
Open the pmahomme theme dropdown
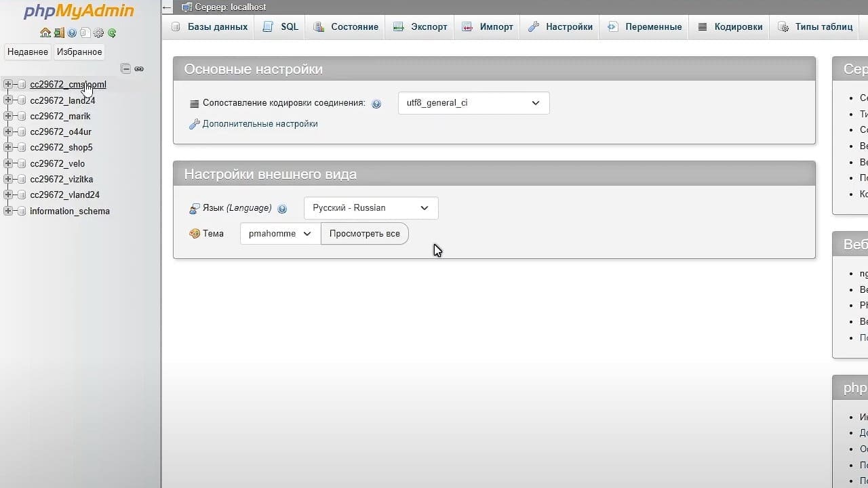pyautogui.click(x=280, y=234)
